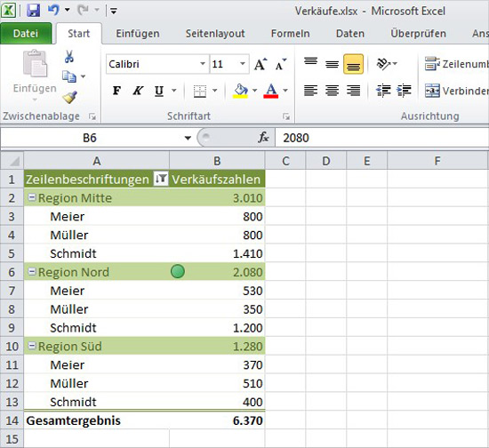Click the borders icon
This screenshot has width=489, height=448.
[x=199, y=91]
